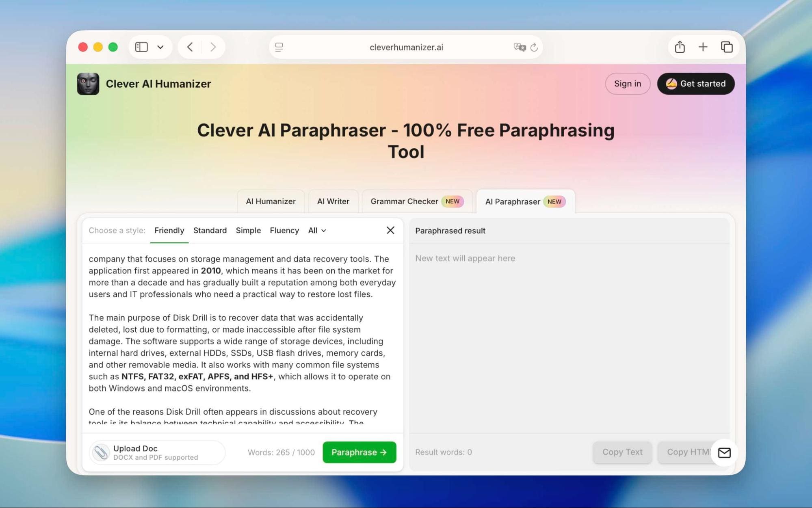Select the AI Paraphraser tab
This screenshot has height=508, width=812.
pos(525,201)
